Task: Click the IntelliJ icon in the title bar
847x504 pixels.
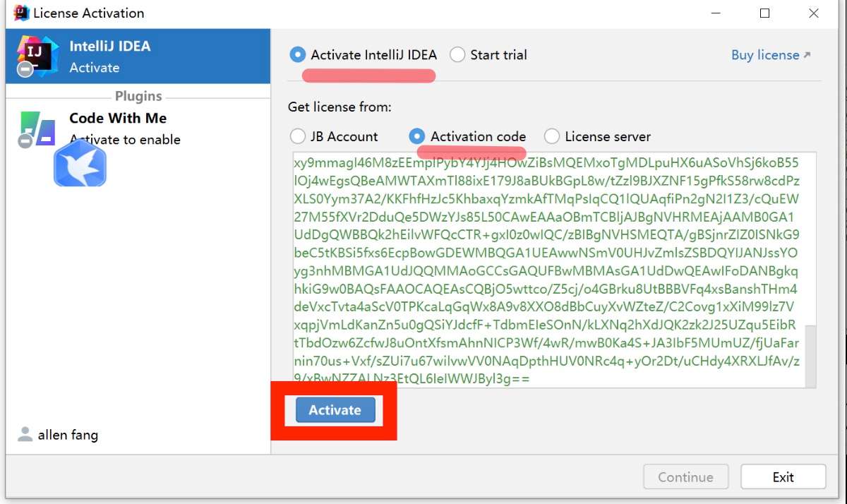Action: (x=21, y=13)
